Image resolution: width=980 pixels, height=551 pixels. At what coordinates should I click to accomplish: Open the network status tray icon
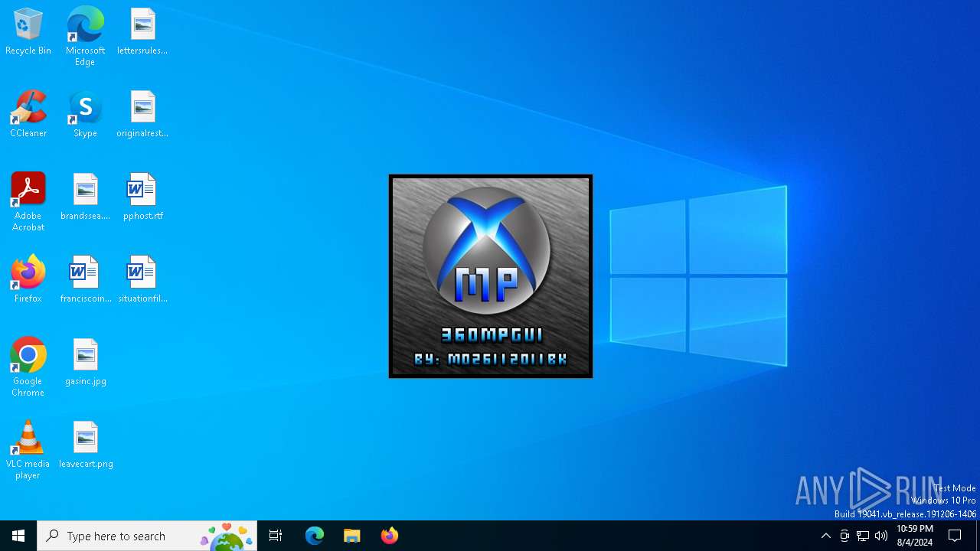click(x=863, y=536)
